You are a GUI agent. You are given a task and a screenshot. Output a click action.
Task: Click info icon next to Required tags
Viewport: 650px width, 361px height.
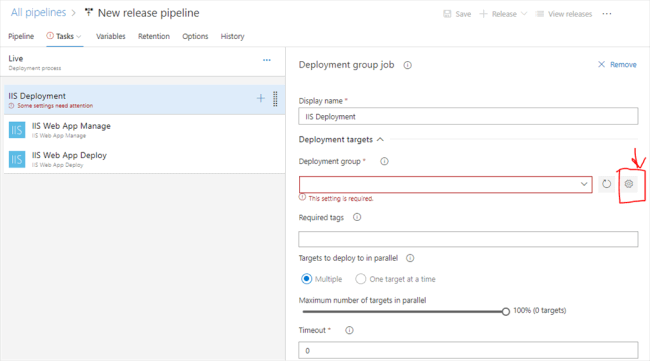click(x=357, y=217)
